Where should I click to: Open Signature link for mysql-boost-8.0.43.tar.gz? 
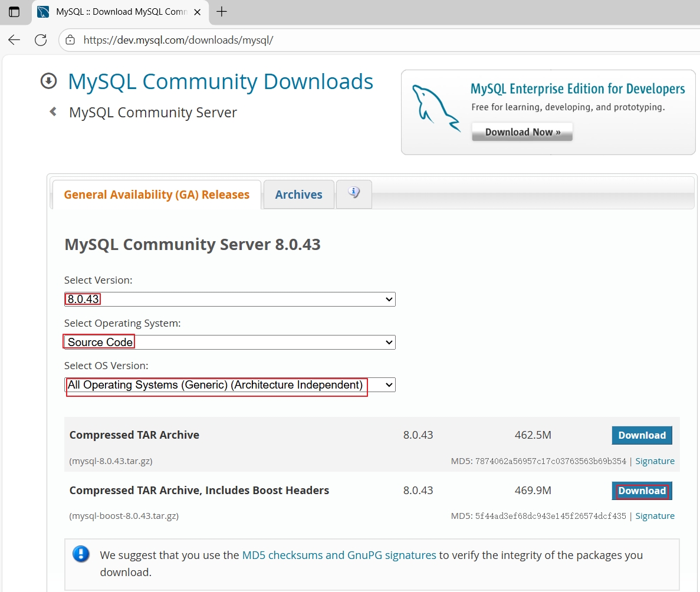tap(655, 516)
